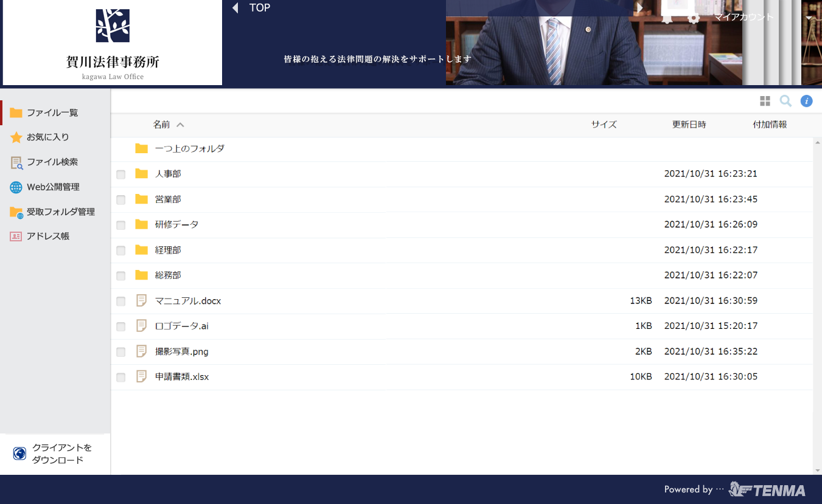This screenshot has width=822, height=504.
Task: Open the 人事部 folder icon
Action: click(x=142, y=174)
